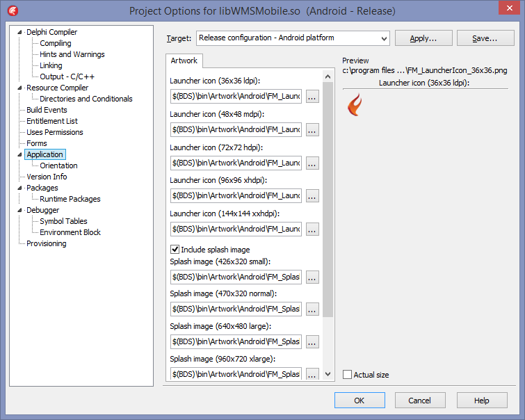Uncheck Include splash image
Screen dimensions: 525x420
point(175,249)
